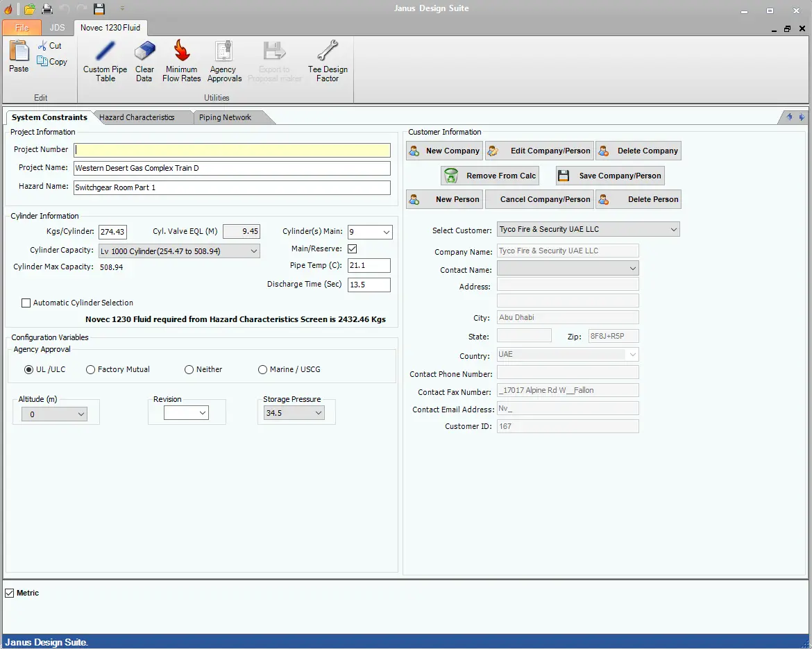This screenshot has height=649, width=812.
Task: Click the Contact Fax Number field
Action: 568,391
